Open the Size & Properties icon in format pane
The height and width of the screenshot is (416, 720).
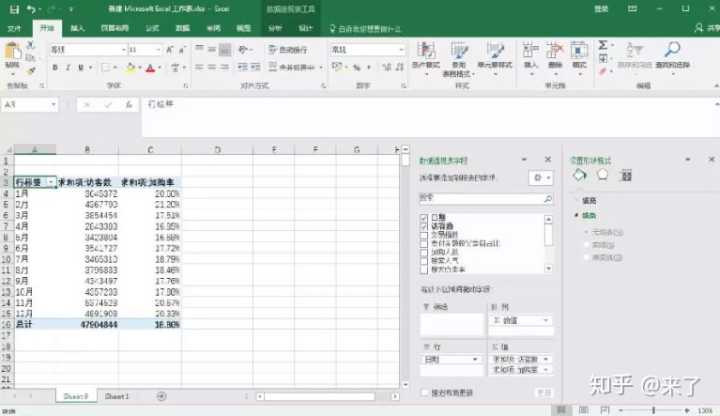click(627, 175)
